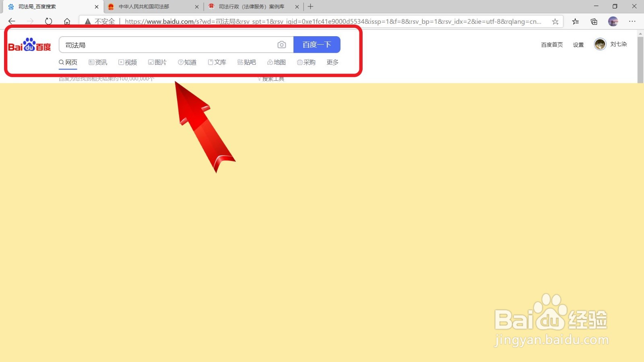Screen dimensions: 644x362
Task: Switch to 司法行政(法律服务)案例库 tab
Action: point(254,6)
